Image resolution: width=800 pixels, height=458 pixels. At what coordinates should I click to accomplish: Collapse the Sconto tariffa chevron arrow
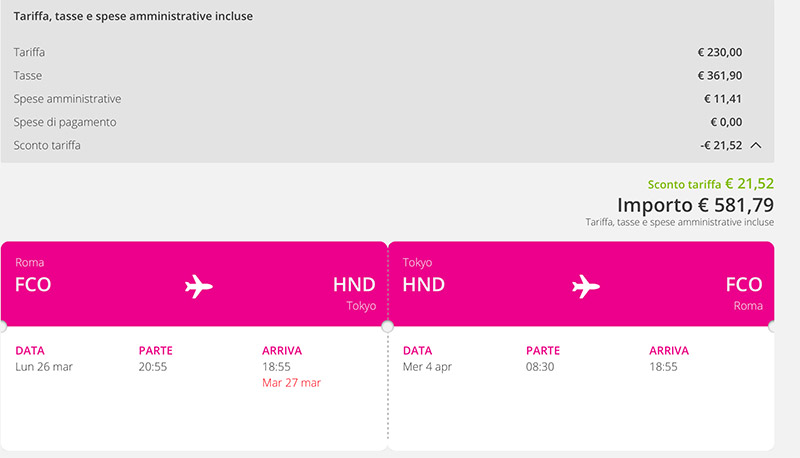[x=756, y=145]
